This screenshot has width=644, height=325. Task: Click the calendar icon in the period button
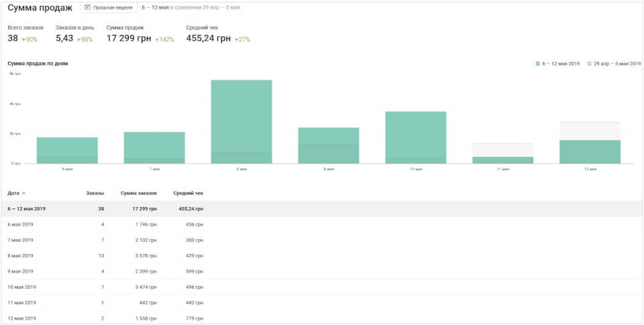click(87, 7)
